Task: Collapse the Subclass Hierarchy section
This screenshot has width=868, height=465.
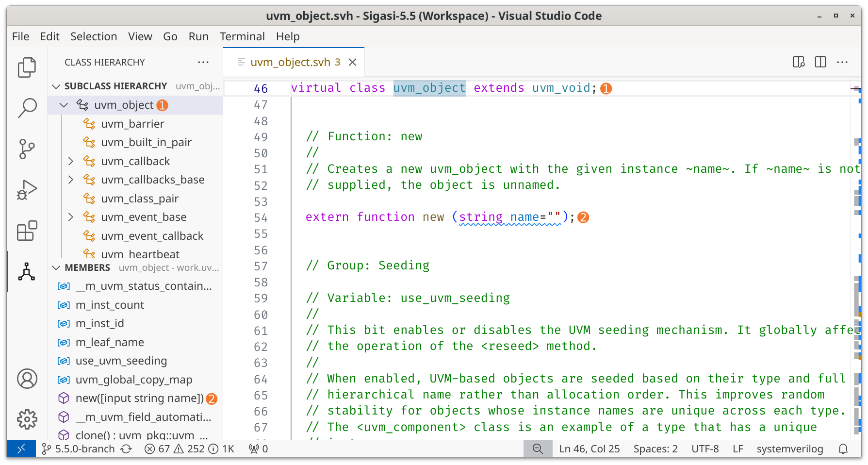Action: (56, 86)
